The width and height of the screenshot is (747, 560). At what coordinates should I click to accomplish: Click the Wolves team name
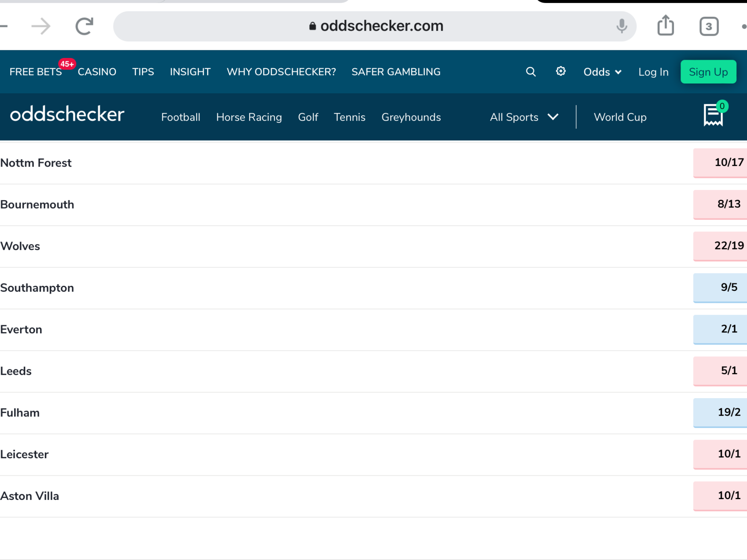pyautogui.click(x=20, y=246)
